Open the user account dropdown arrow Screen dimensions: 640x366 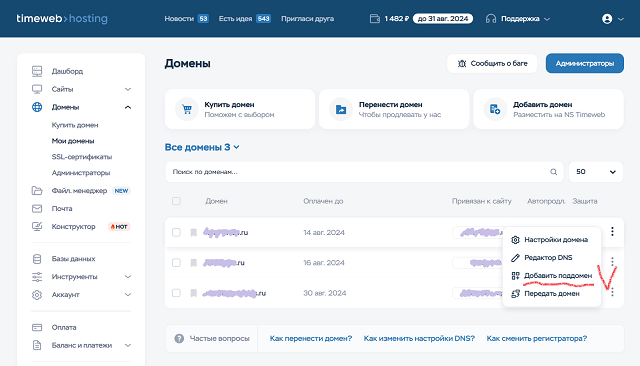(x=621, y=19)
